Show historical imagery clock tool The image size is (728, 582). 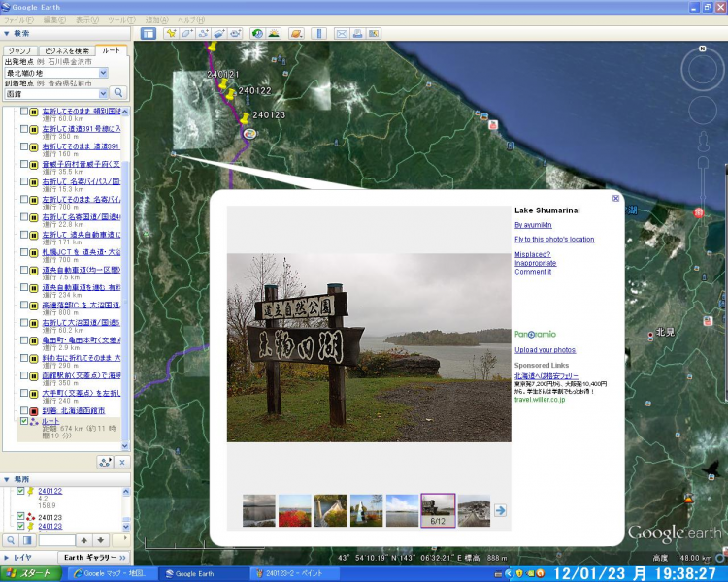click(x=257, y=33)
